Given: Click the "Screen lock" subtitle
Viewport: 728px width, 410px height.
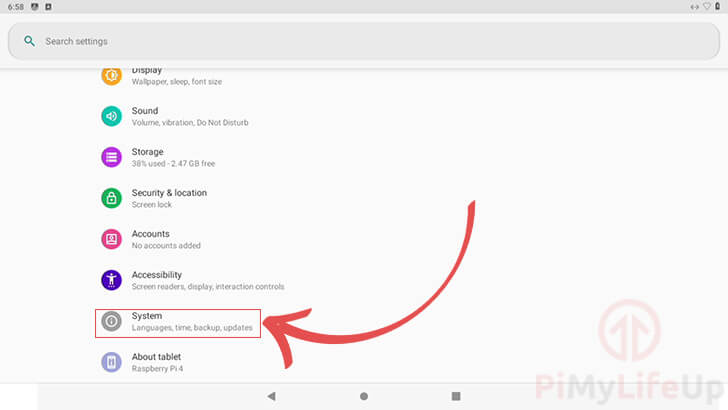Looking at the screenshot, I should 151,204.
